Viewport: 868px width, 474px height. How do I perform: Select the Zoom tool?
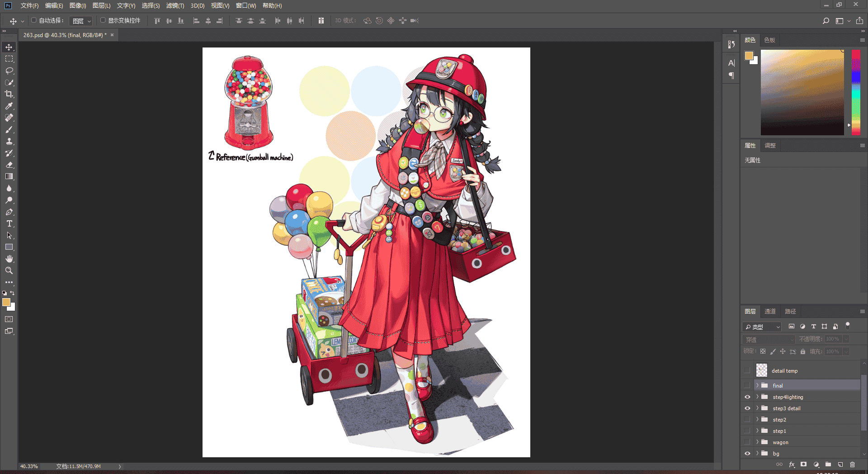(9, 270)
